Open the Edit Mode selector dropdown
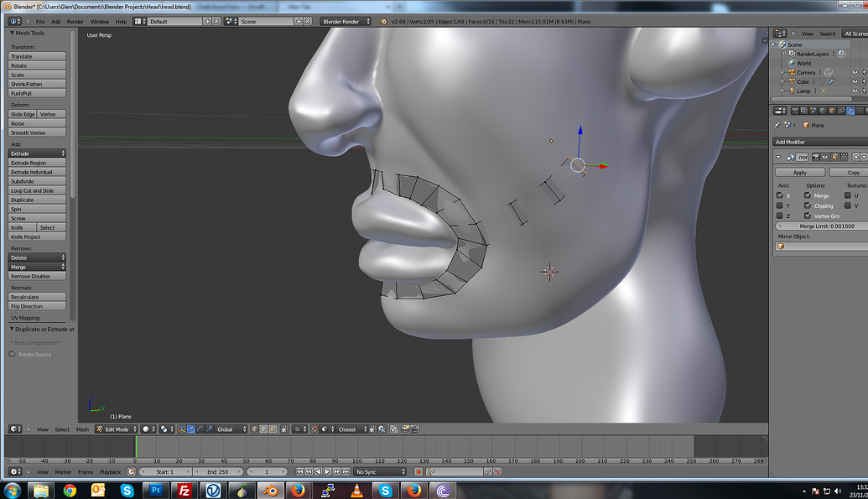 [117, 429]
